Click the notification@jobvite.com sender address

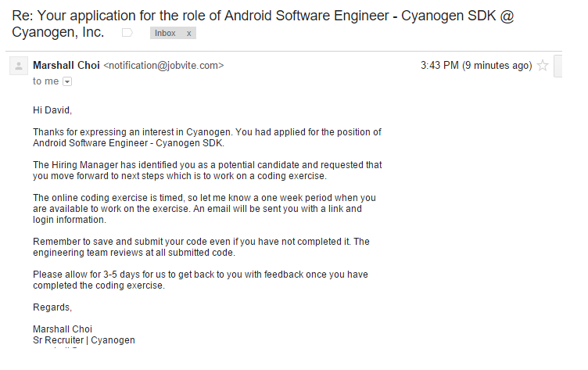tap(163, 66)
